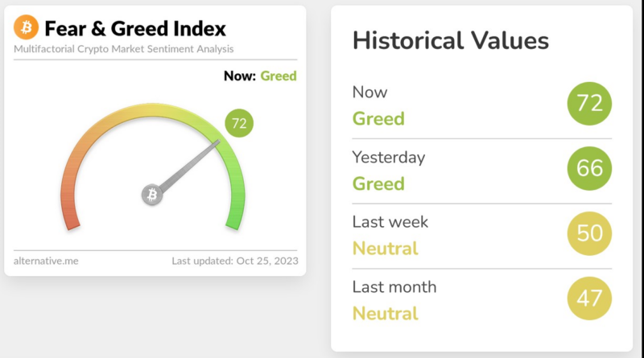The height and width of the screenshot is (358, 644).
Task: Click the gray Bitcoin gauge pivot icon
Action: (x=152, y=195)
